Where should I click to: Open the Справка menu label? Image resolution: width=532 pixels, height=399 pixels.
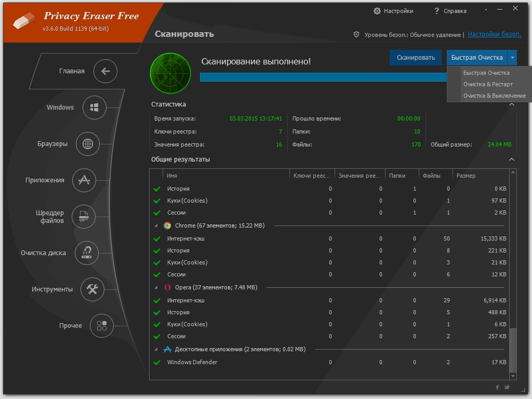tap(455, 11)
